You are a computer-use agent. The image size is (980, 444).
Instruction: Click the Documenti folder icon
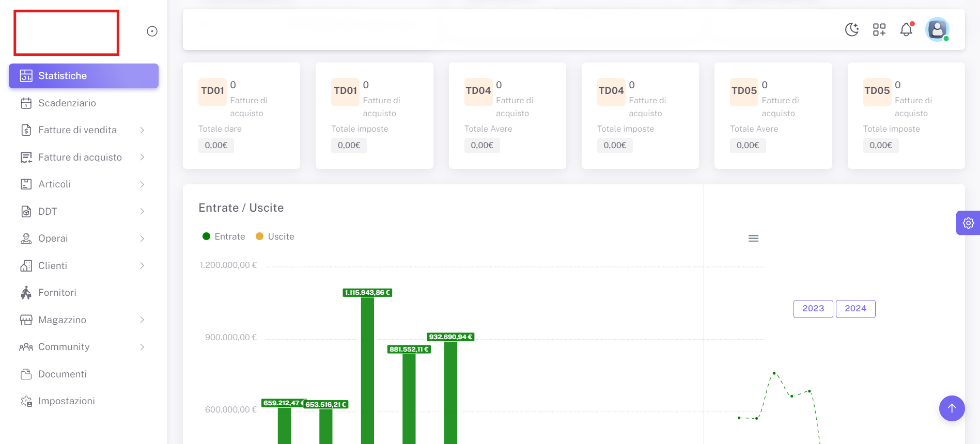click(26, 374)
